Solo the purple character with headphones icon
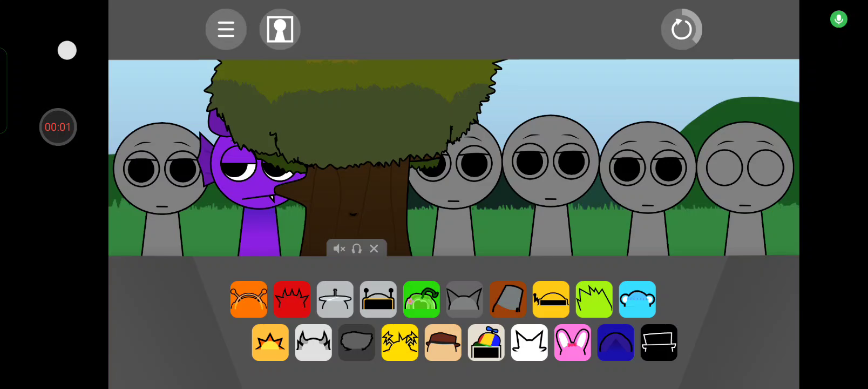868x389 pixels. tap(356, 249)
